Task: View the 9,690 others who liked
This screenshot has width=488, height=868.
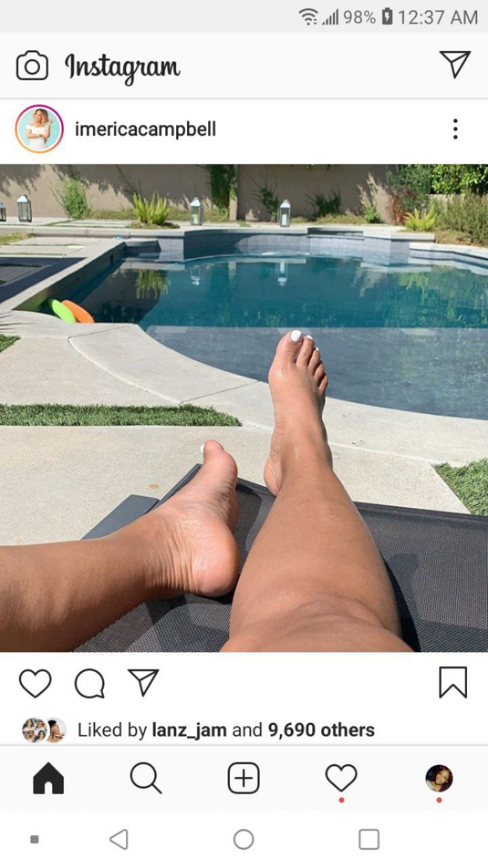Action: point(321,730)
